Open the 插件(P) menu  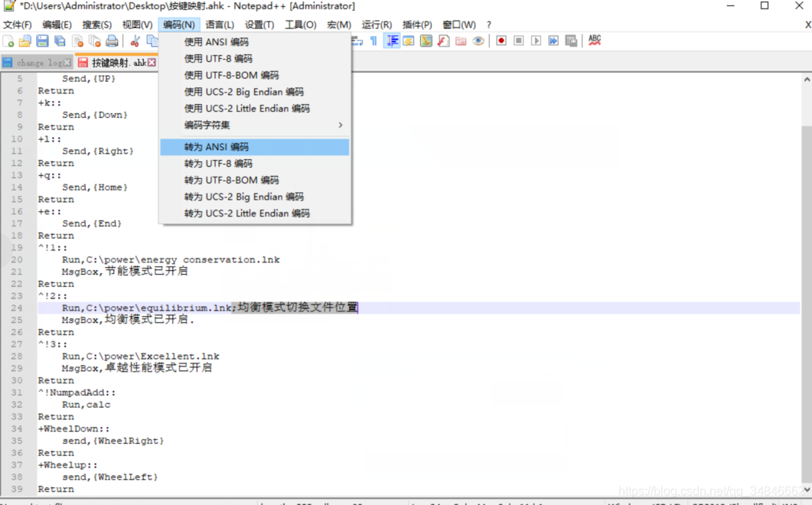[417, 24]
